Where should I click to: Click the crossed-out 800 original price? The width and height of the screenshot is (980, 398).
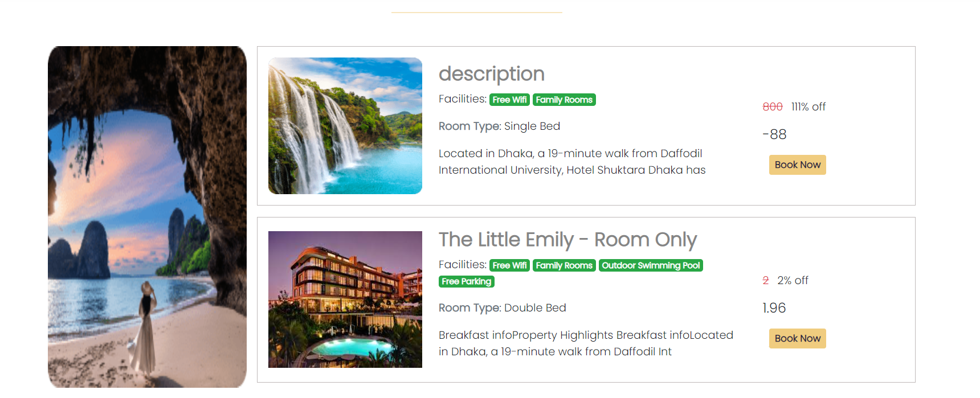click(772, 107)
